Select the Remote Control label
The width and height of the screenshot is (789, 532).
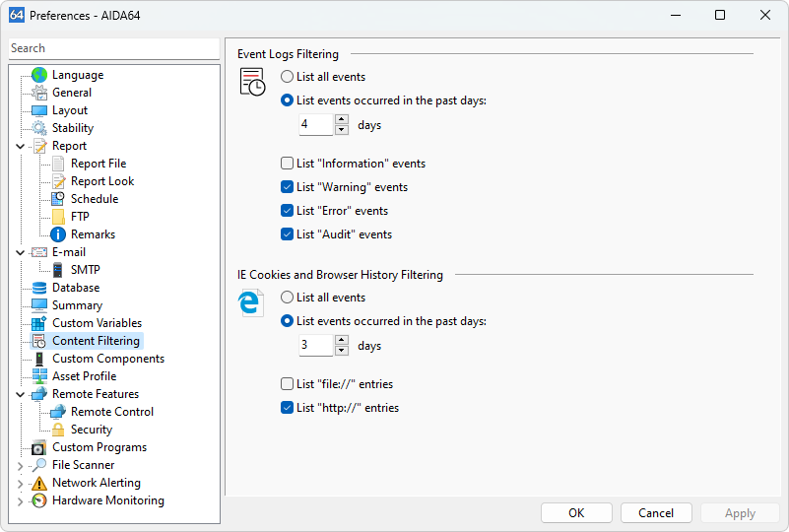112,412
